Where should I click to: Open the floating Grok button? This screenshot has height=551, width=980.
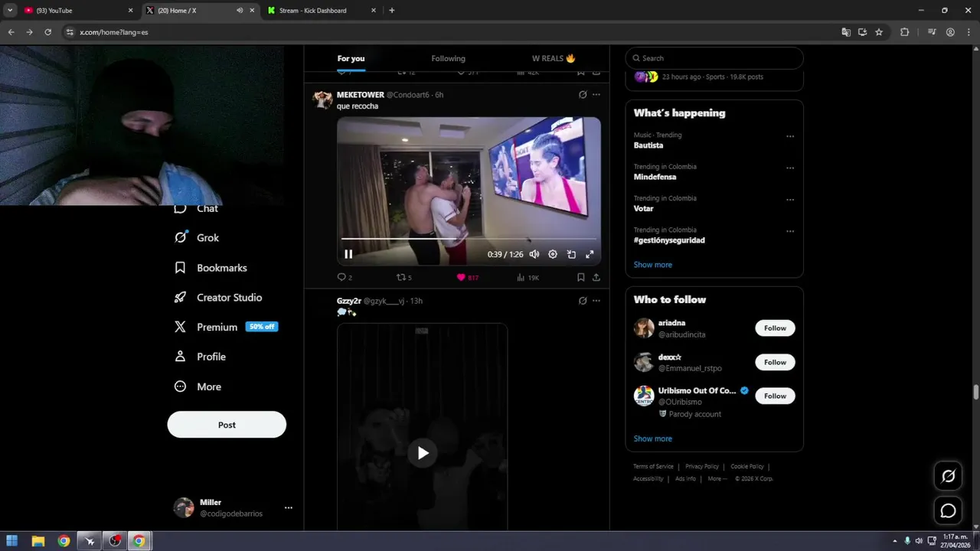tap(948, 476)
